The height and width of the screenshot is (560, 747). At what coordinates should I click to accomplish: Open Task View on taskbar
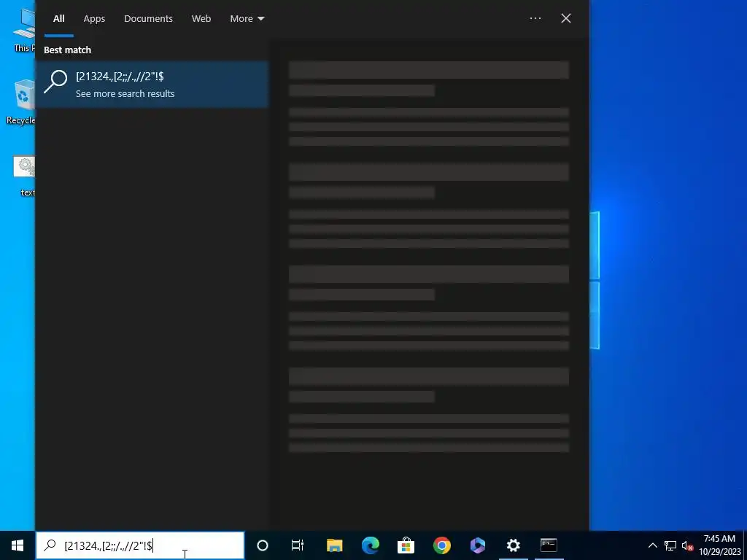pyautogui.click(x=298, y=545)
